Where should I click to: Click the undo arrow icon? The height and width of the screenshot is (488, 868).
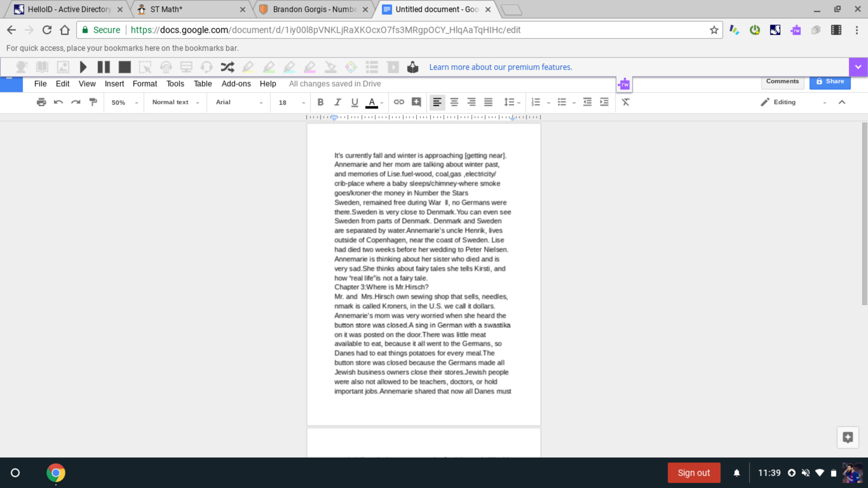(x=58, y=102)
